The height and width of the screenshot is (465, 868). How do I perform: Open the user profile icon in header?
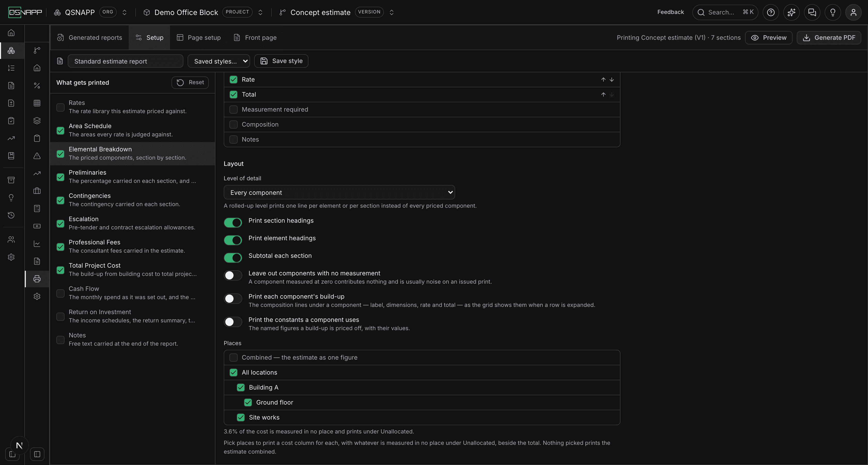point(854,12)
